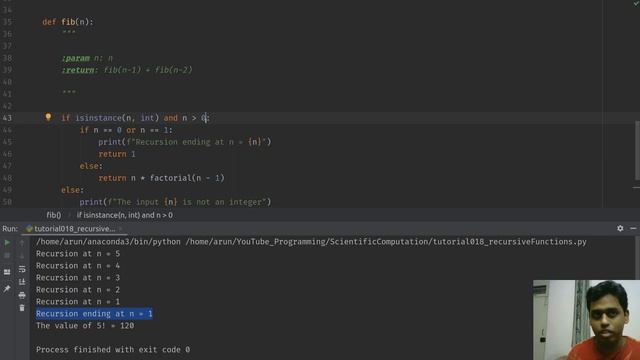
Task: Click the 'return n * factorial(n - 1)' line
Action: point(161,178)
